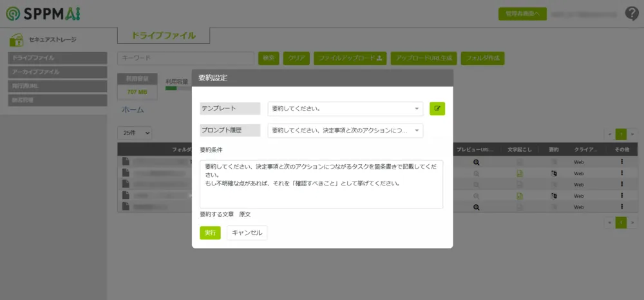Click the 管理者画面へ button
The image size is (644, 300).
522,14
